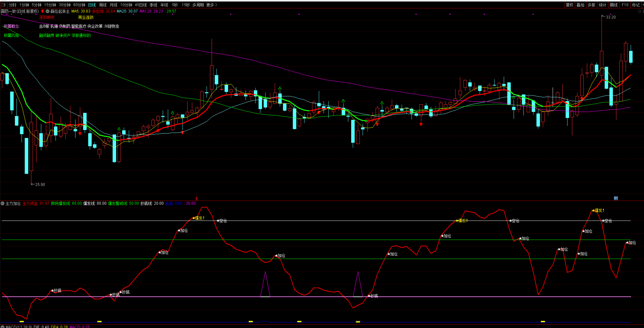The image size is (644, 328).
Task: Click the 标记 mark button
Action: click(x=636, y=5)
